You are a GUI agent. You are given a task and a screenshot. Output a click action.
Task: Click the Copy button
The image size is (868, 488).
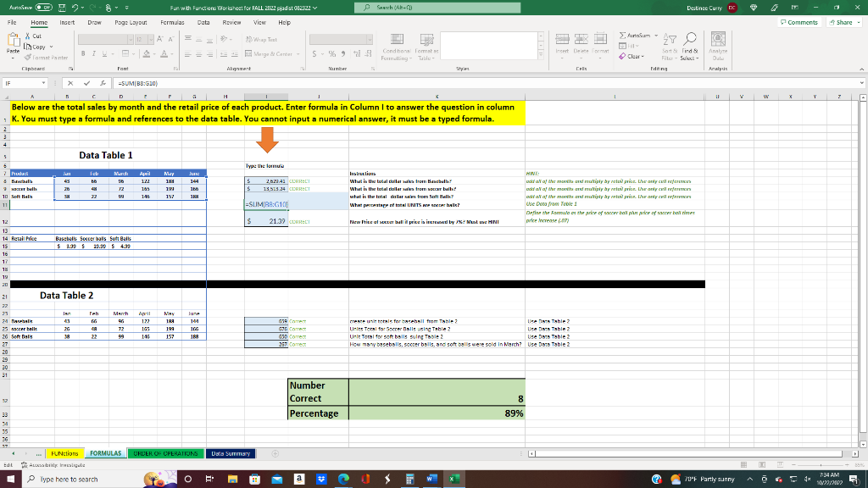(35, 47)
